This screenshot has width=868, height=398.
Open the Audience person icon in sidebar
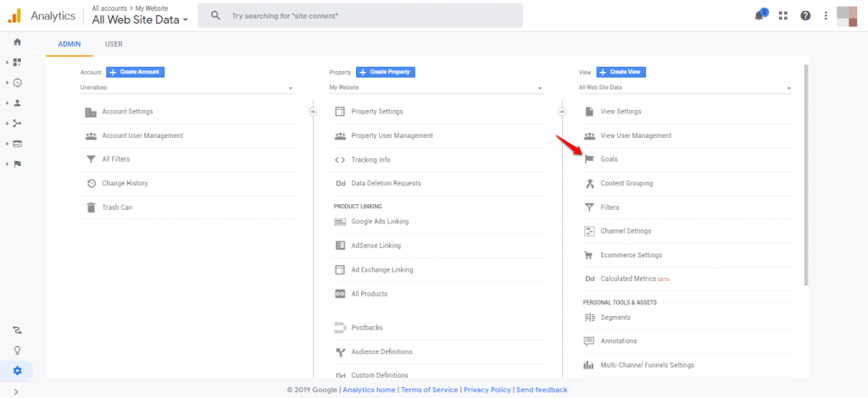pos(17,102)
